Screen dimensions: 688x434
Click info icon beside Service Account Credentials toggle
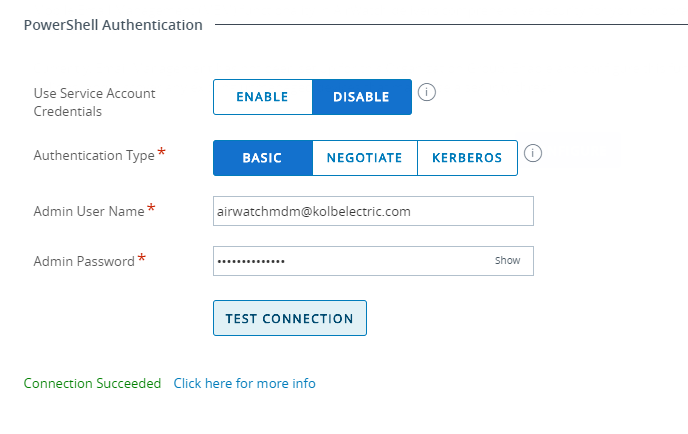click(x=428, y=93)
